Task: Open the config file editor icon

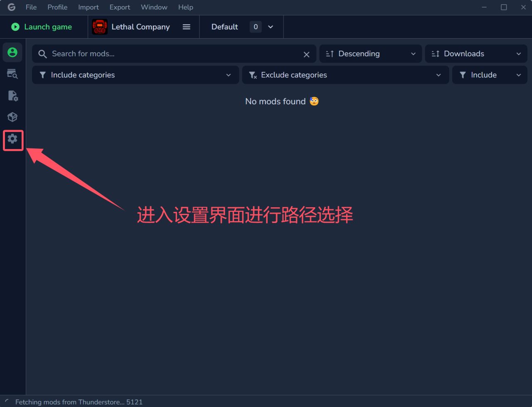Action: point(12,96)
